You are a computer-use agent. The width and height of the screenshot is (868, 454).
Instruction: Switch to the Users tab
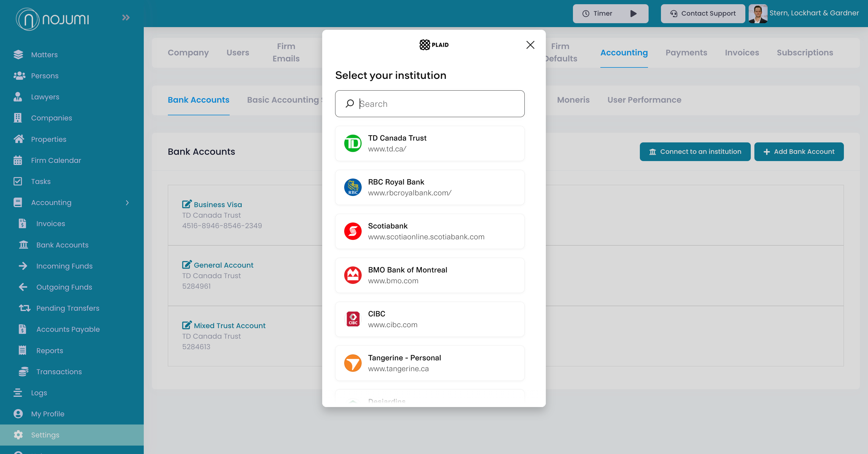tap(238, 52)
